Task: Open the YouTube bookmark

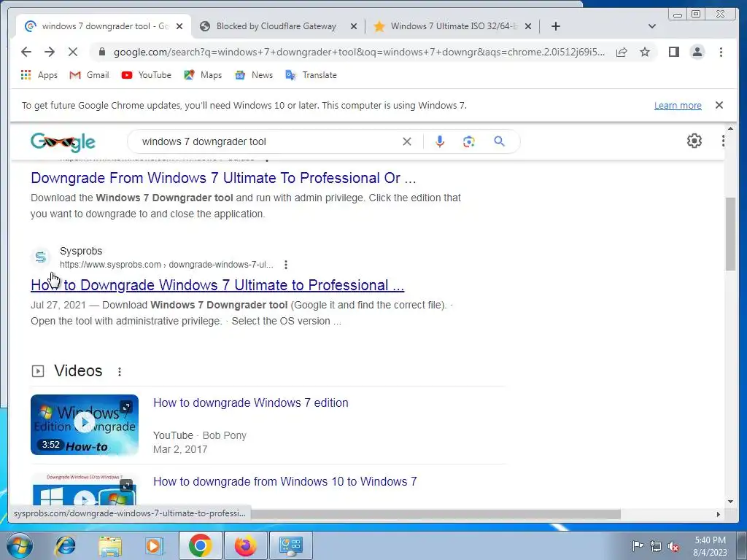Action: coord(146,75)
